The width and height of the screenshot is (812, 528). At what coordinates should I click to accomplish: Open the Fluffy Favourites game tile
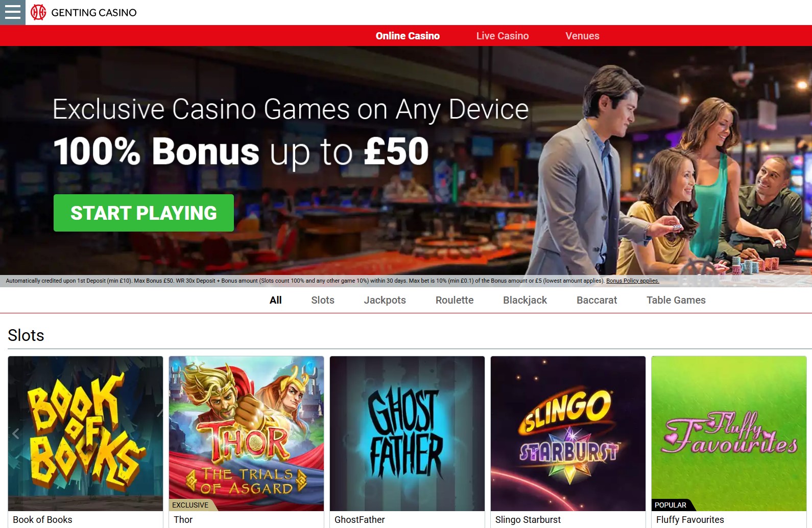point(729,433)
